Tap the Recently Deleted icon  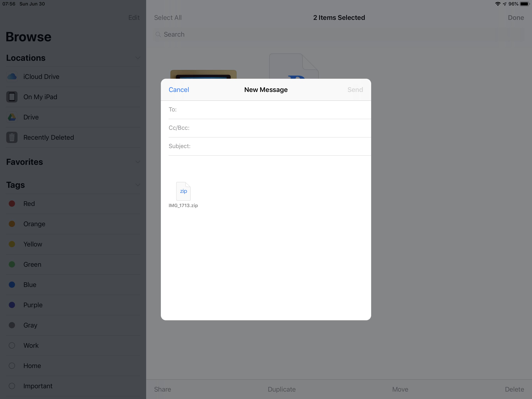point(12,137)
